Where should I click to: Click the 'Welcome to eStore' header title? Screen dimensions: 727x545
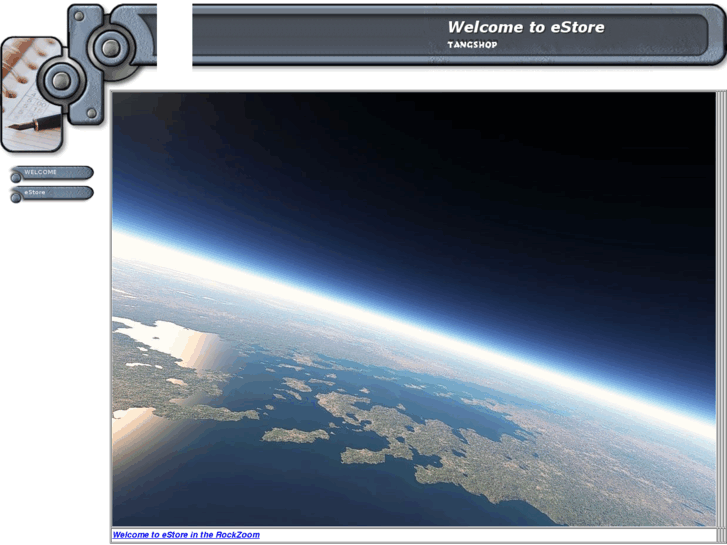tap(526, 27)
